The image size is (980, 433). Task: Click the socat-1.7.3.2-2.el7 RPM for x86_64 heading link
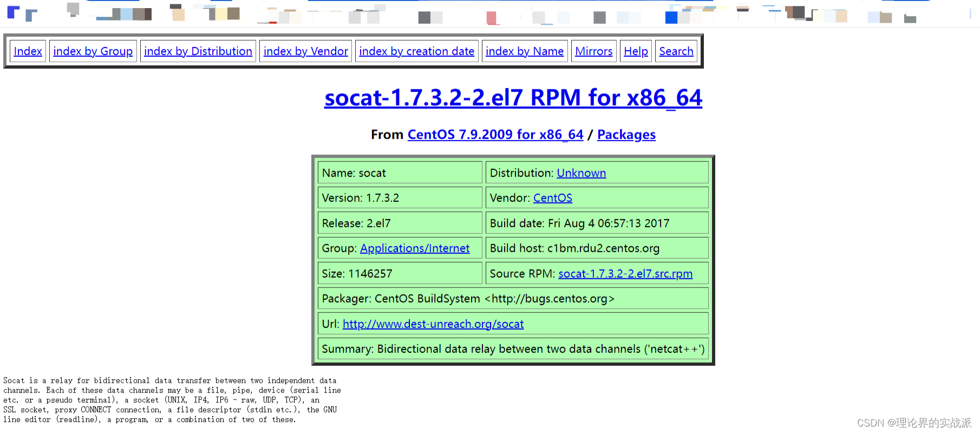point(513,98)
